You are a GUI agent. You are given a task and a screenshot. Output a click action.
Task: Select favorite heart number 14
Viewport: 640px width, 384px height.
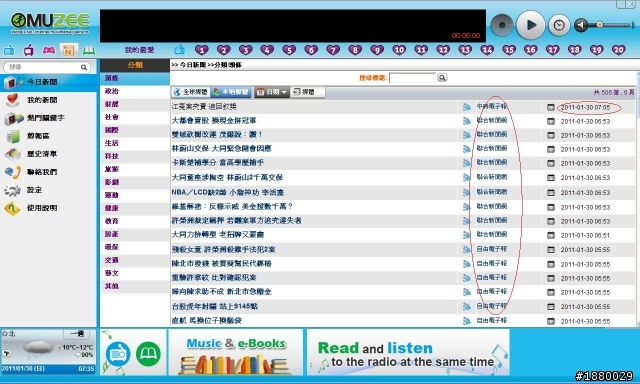pyautogui.click(x=487, y=50)
